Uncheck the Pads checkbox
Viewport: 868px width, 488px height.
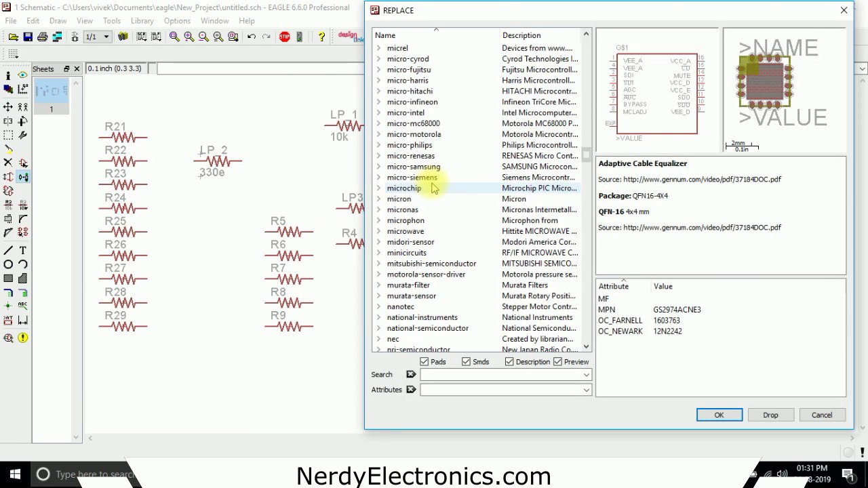pyautogui.click(x=425, y=362)
